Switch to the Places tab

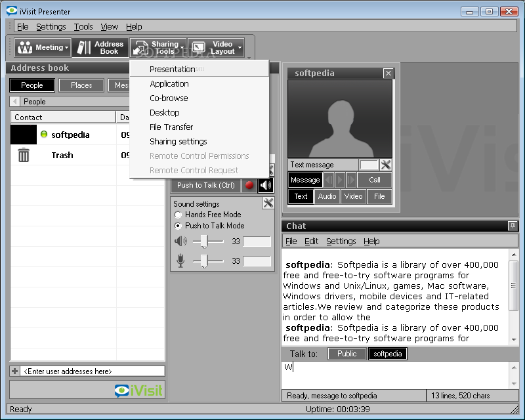pyautogui.click(x=81, y=85)
